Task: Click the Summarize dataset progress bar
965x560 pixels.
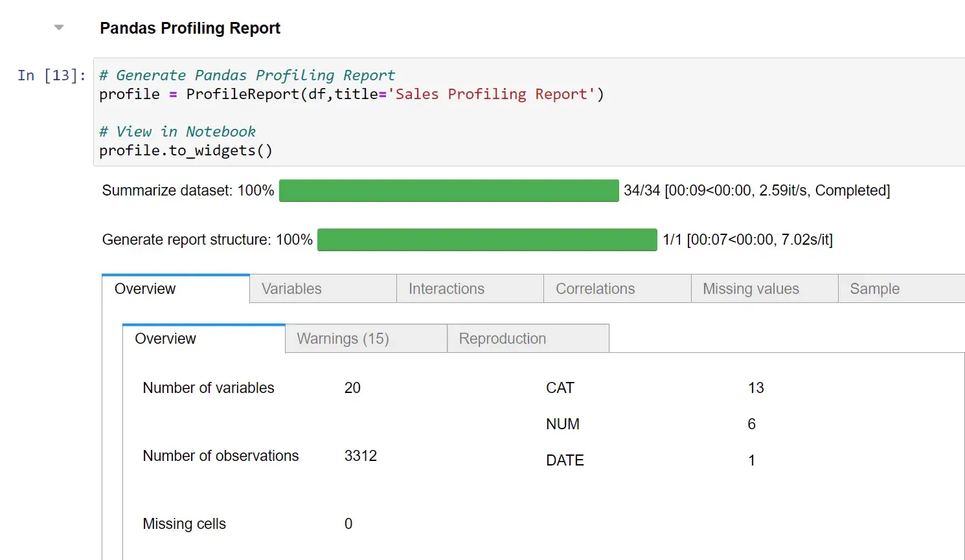Action: click(x=448, y=190)
